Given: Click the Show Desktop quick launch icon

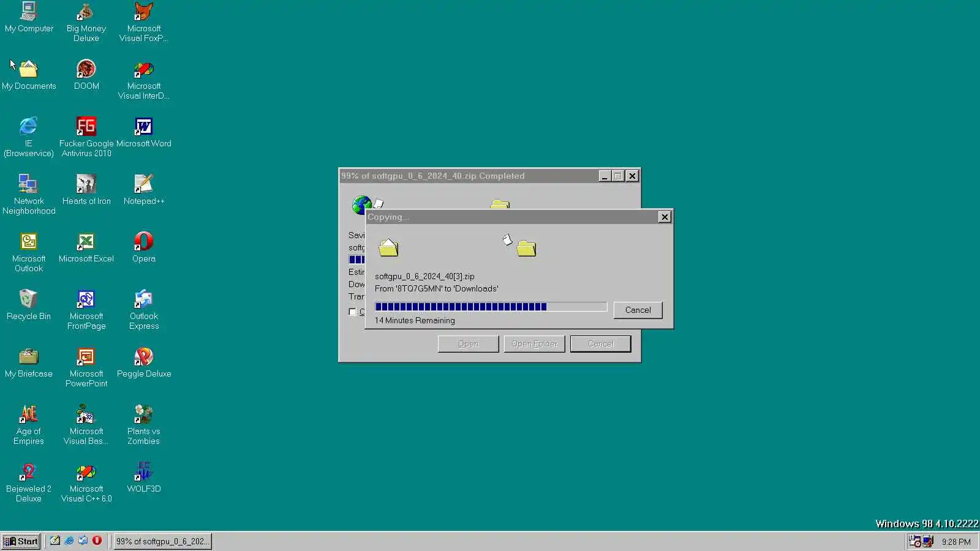Looking at the screenshot, I should 55,541.
